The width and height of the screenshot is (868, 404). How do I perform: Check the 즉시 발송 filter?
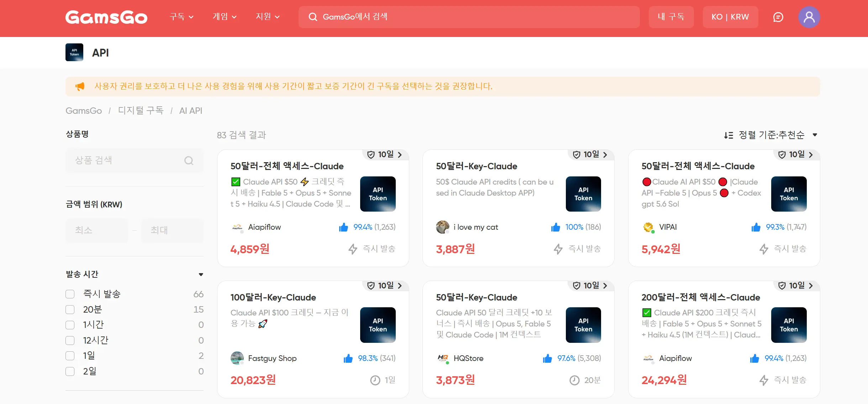(70, 294)
